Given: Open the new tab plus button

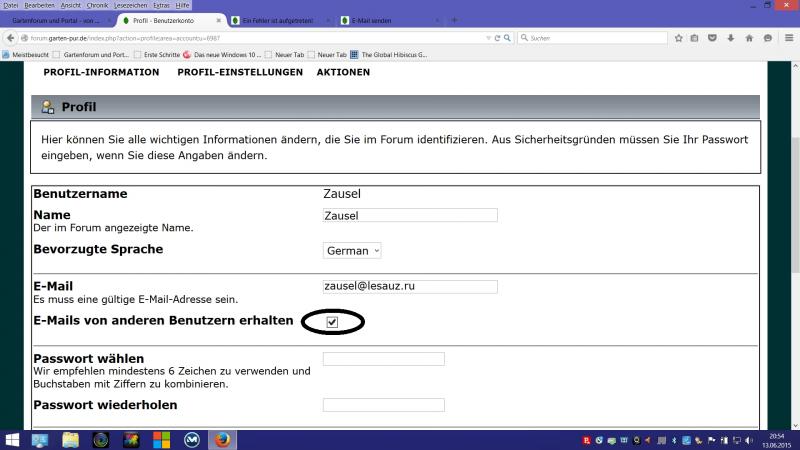Looking at the screenshot, I should tap(455, 20).
